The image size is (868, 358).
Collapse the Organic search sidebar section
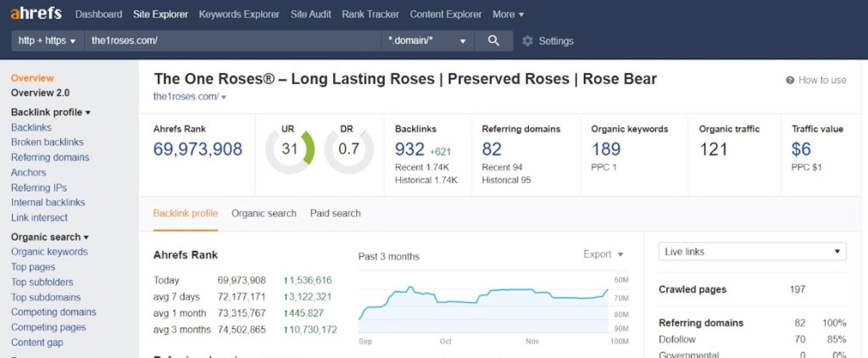[x=49, y=237]
